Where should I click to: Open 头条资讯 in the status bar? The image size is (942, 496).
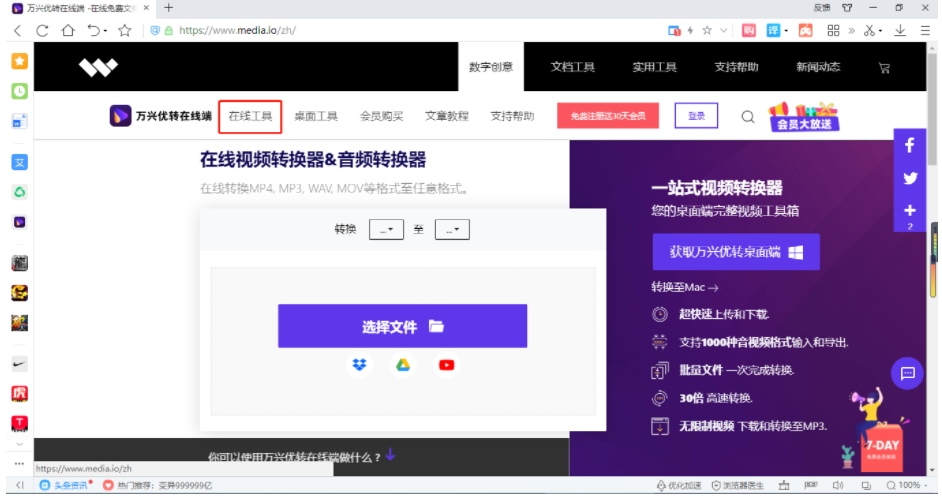(x=65, y=485)
